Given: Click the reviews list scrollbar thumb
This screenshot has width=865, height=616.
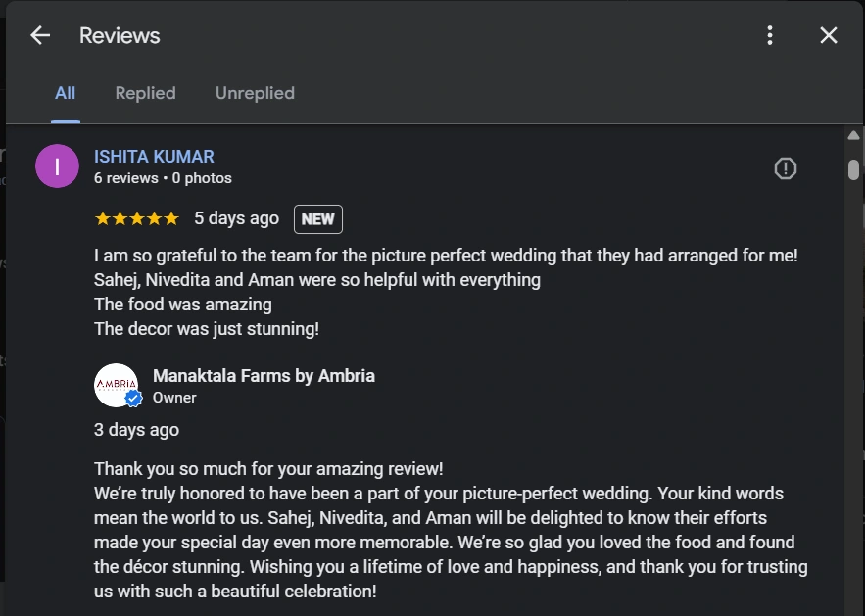Looking at the screenshot, I should pyautogui.click(x=853, y=168).
